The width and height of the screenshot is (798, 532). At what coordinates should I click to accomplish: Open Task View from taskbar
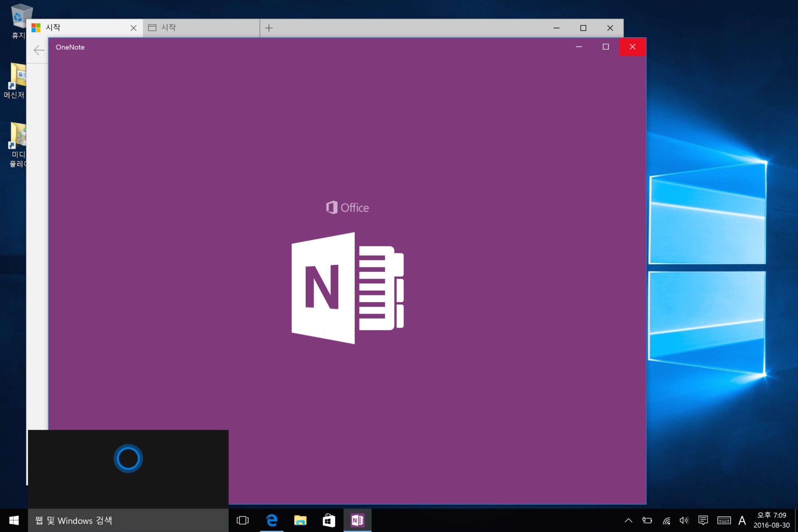pos(243,520)
